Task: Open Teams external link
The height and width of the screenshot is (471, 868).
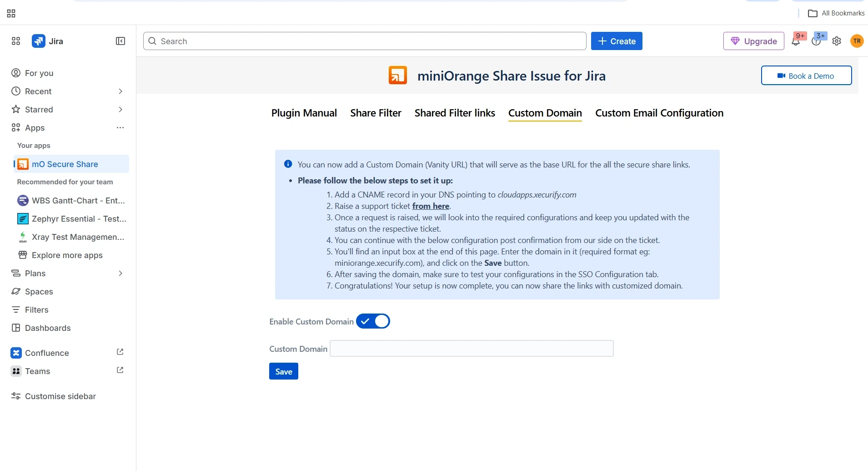Action: click(120, 370)
